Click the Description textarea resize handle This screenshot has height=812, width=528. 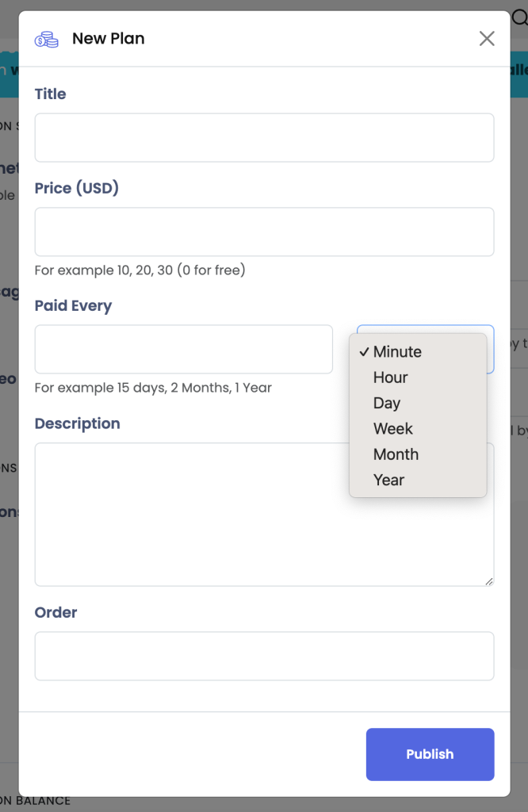[489, 581]
